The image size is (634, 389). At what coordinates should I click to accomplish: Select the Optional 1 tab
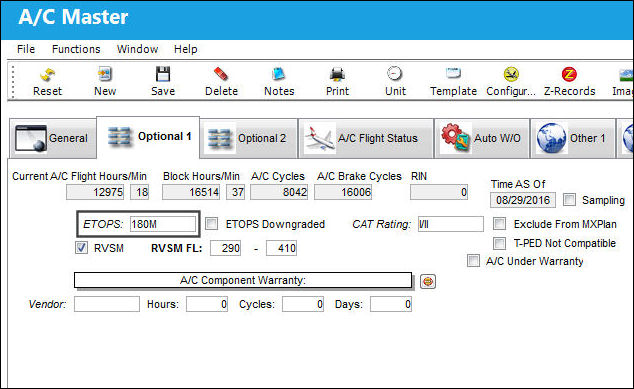[148, 137]
